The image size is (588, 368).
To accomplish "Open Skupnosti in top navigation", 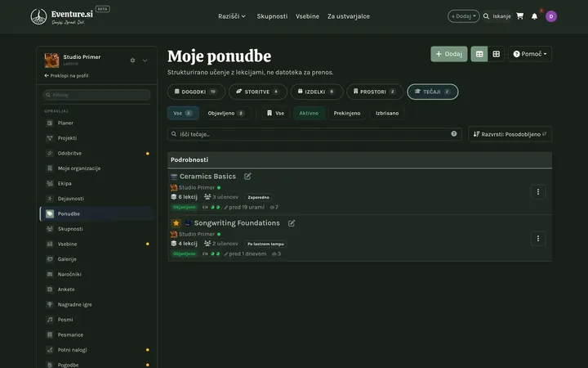I will (x=272, y=16).
